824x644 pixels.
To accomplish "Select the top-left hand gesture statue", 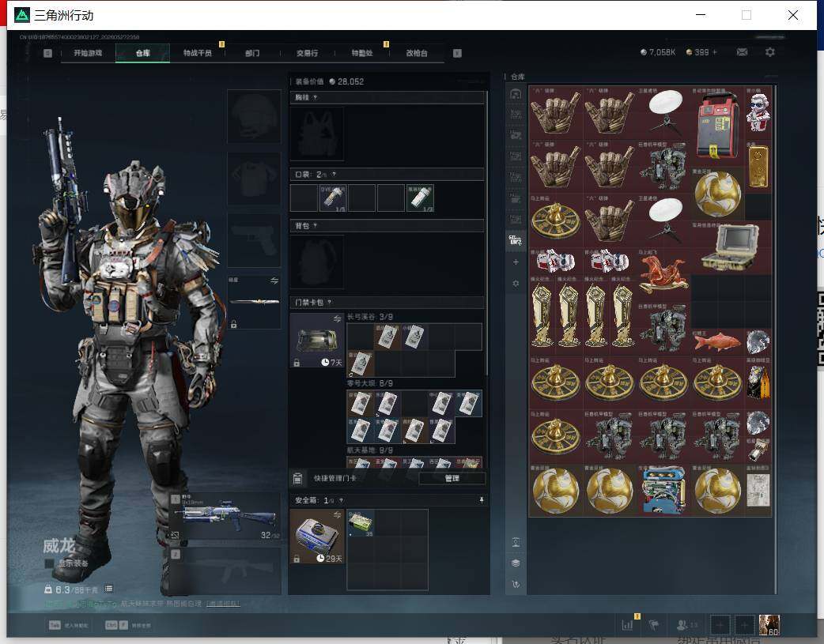I will pyautogui.click(x=555, y=112).
